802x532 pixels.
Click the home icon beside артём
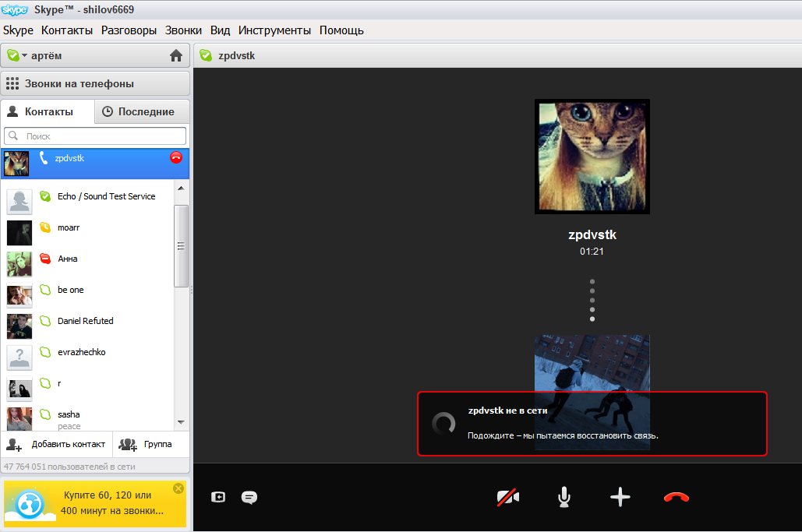click(x=176, y=55)
